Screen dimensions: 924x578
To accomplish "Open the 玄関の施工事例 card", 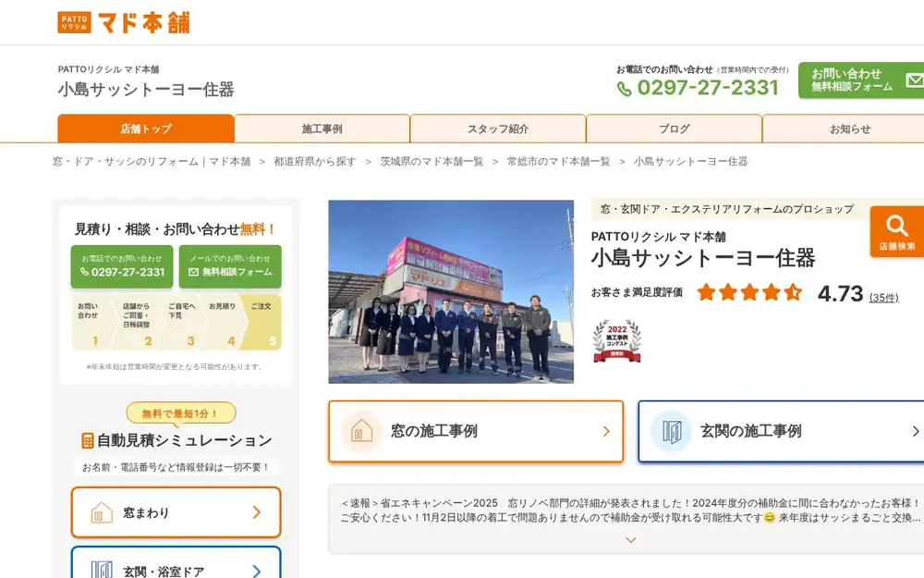I will (x=781, y=432).
